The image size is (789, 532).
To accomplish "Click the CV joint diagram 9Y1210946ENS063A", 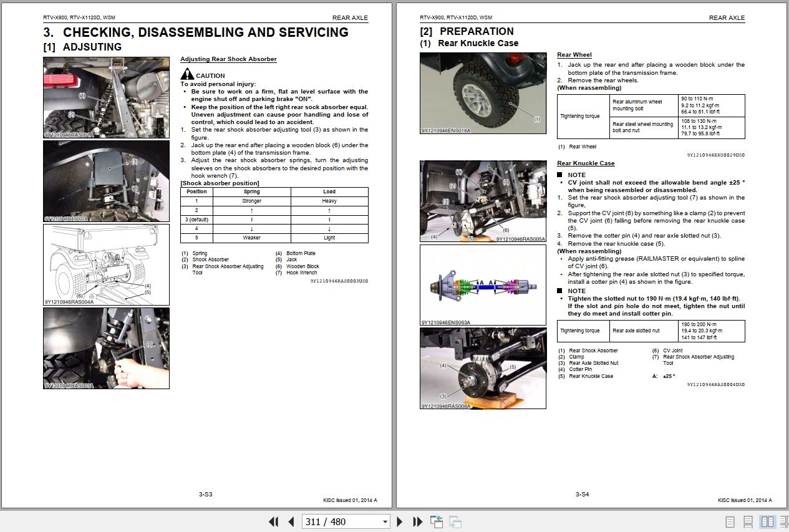I will point(483,285).
